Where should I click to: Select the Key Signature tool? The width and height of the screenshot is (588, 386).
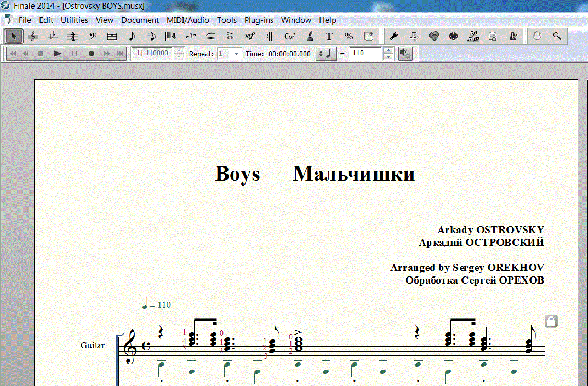[x=53, y=36]
